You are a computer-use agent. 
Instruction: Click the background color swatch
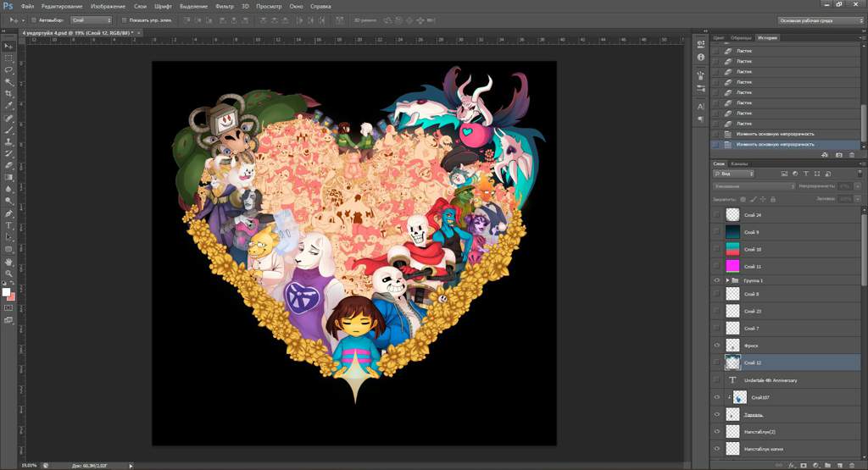pyautogui.click(x=11, y=297)
